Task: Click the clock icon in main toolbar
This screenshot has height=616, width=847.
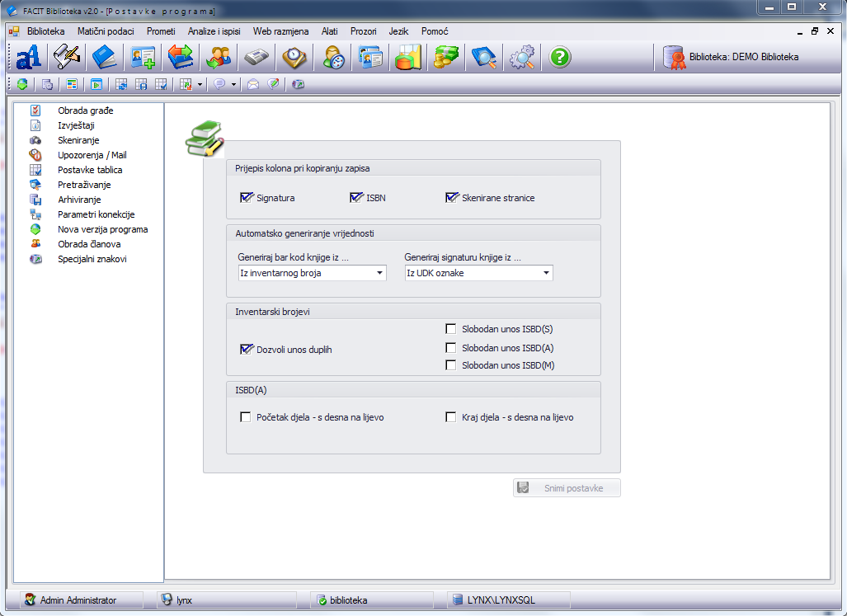Action: 294,58
